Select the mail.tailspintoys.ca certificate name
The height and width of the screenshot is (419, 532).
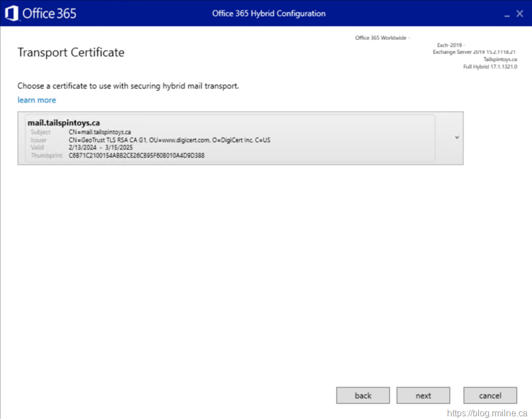pyautogui.click(x=64, y=123)
